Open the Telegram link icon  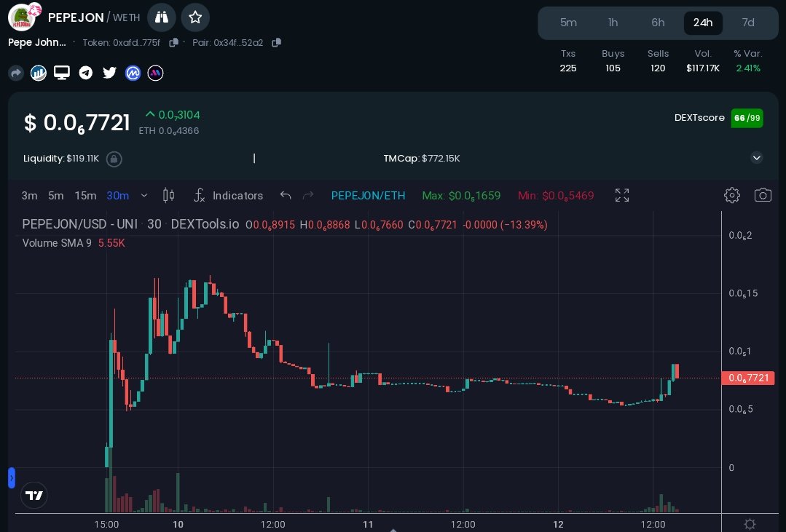coord(86,73)
